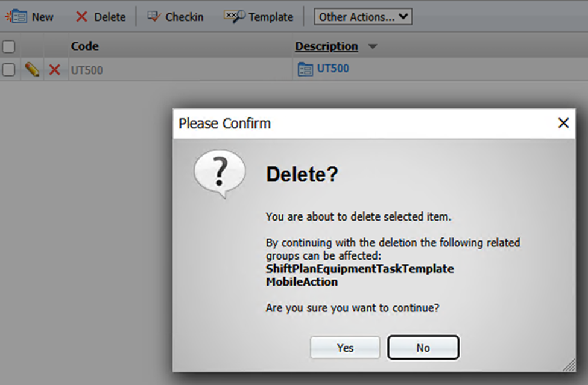The image size is (588, 385).
Task: Open the UT500 description link
Action: 333,69
